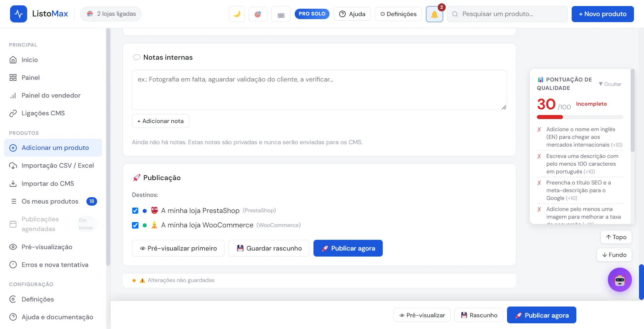
Task: Click + Novo produto button
Action: coord(602,14)
